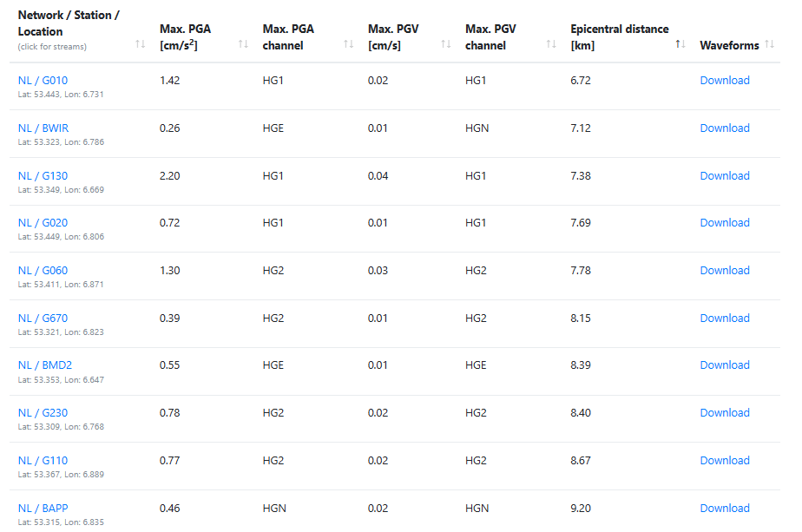
Task: Download the G230 station waveforms
Action: click(x=725, y=413)
